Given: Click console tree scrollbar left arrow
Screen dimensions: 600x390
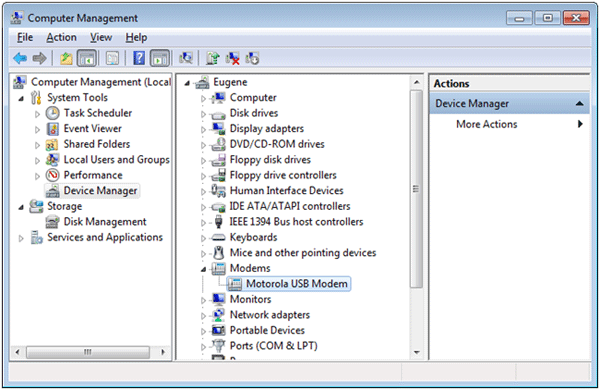Looking at the screenshot, I should (x=17, y=352).
